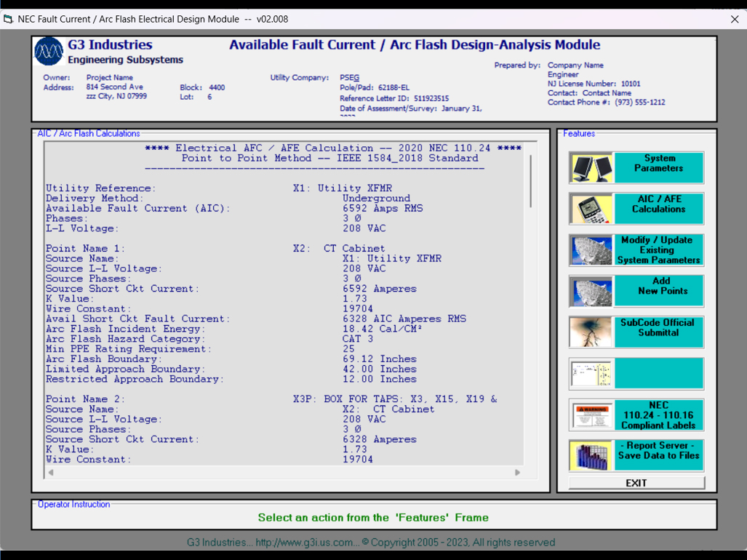Open NEC 110.24 - 110.16 Compliant Labels
This screenshot has width=747, height=560.
coord(658,415)
